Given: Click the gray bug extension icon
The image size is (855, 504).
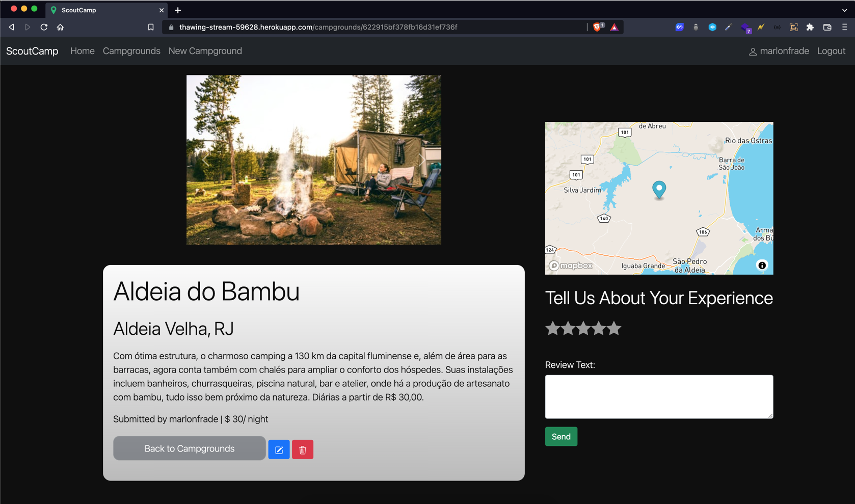Looking at the screenshot, I should [x=696, y=27].
